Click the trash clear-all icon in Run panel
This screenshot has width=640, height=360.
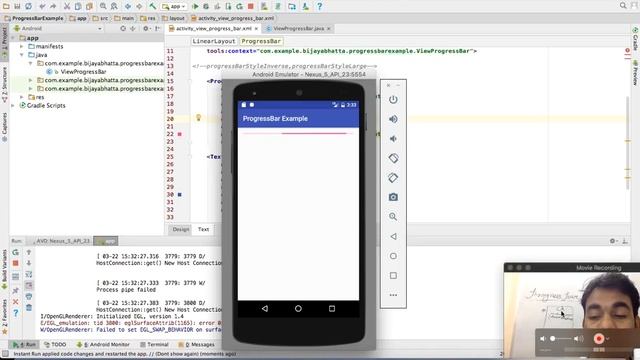29,307
